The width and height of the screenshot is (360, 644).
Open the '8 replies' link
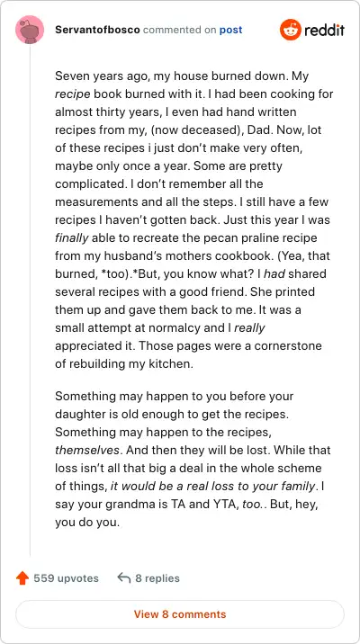(x=157, y=578)
